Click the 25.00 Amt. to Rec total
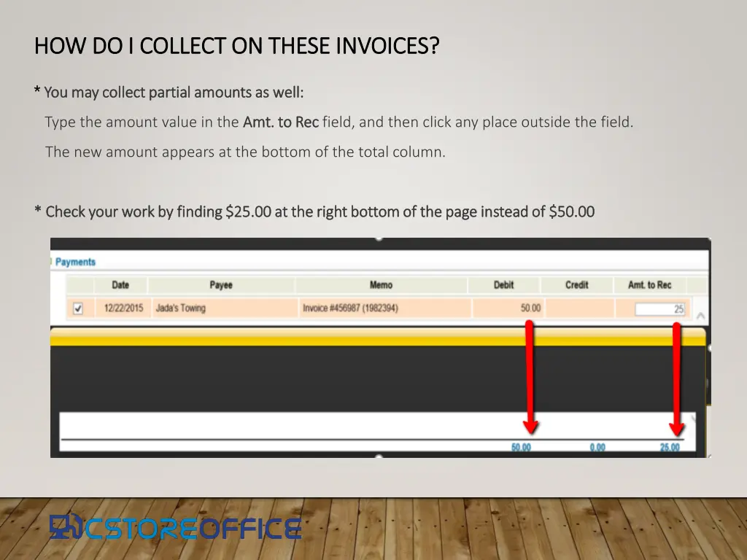Viewport: 747px width, 560px height. 670,447
